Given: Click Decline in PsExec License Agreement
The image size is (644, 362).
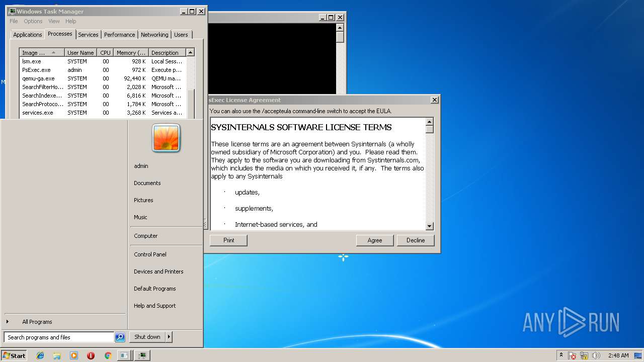Looking at the screenshot, I should pyautogui.click(x=416, y=240).
